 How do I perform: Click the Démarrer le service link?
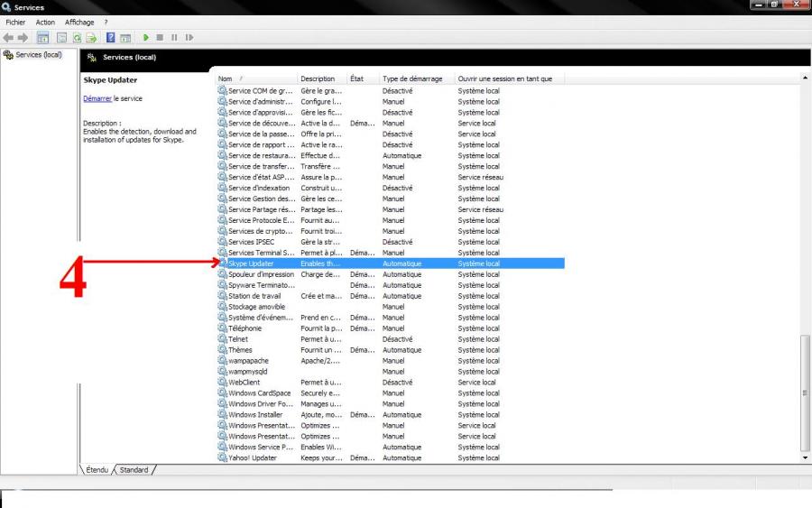click(x=97, y=98)
